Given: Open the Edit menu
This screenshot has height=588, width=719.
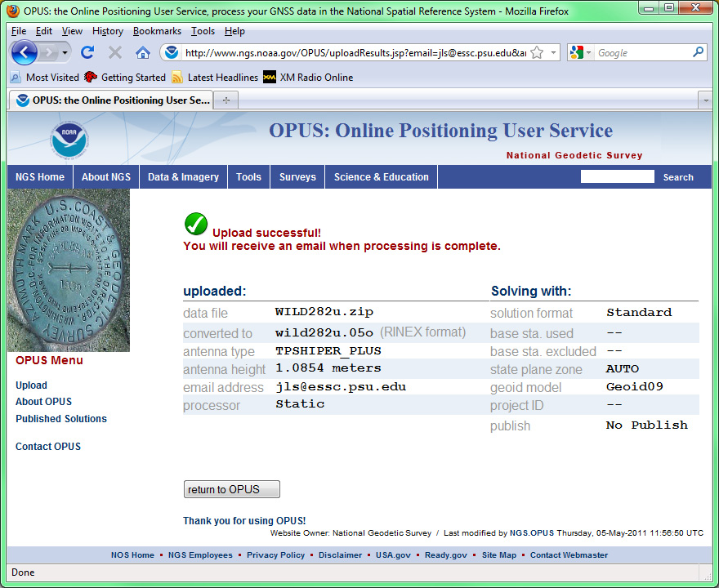Looking at the screenshot, I should (44, 31).
